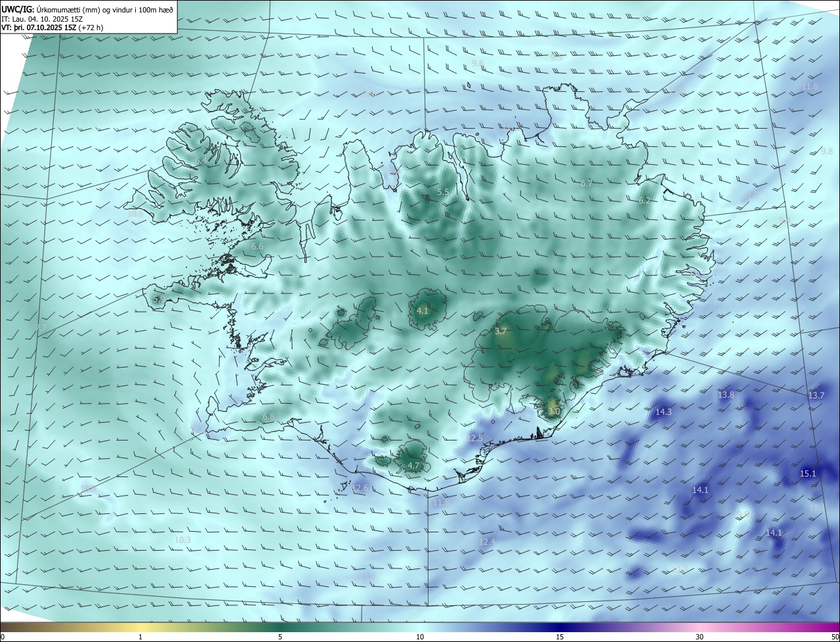
Task: Click the colorbar tick label 1
Action: (x=141, y=637)
